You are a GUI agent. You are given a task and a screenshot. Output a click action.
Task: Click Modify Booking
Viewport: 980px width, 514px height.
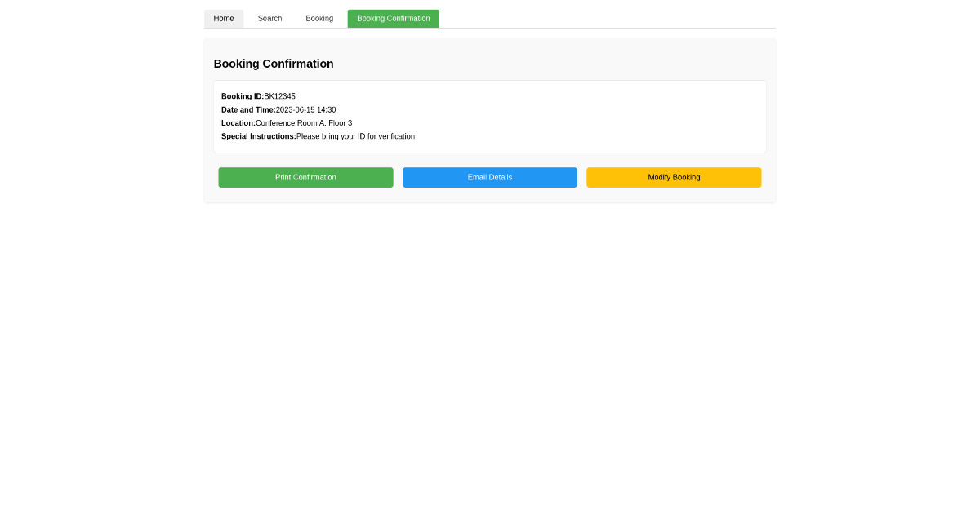(674, 177)
